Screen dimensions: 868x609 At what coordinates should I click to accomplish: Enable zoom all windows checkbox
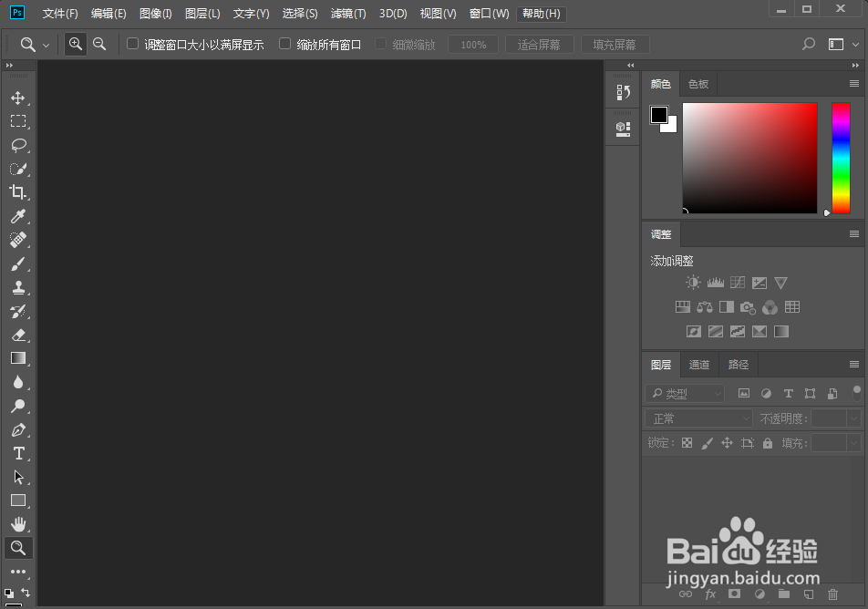284,43
